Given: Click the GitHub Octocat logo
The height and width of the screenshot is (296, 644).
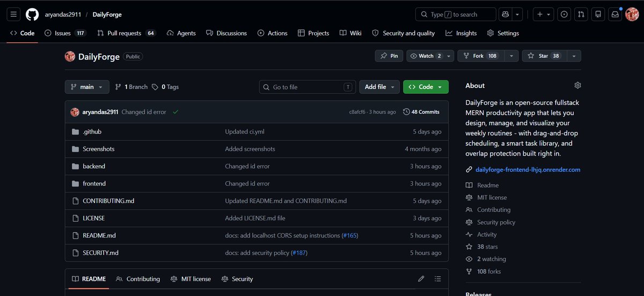Looking at the screenshot, I should click(x=32, y=14).
